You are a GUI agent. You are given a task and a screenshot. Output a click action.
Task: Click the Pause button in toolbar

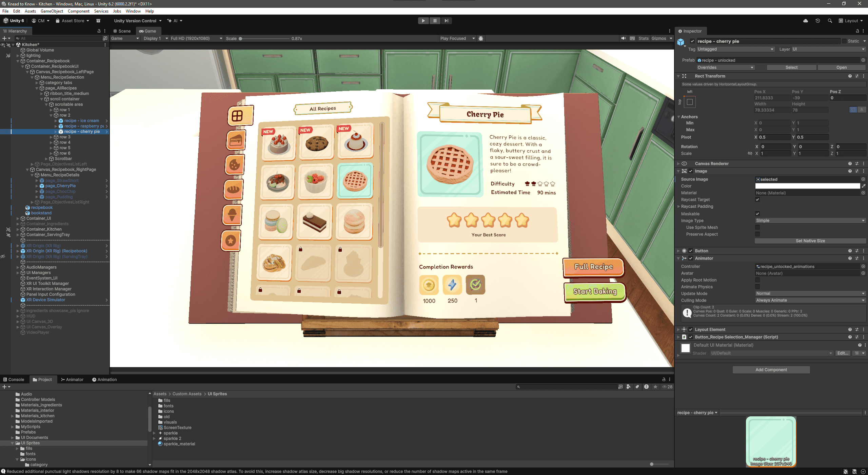point(435,21)
